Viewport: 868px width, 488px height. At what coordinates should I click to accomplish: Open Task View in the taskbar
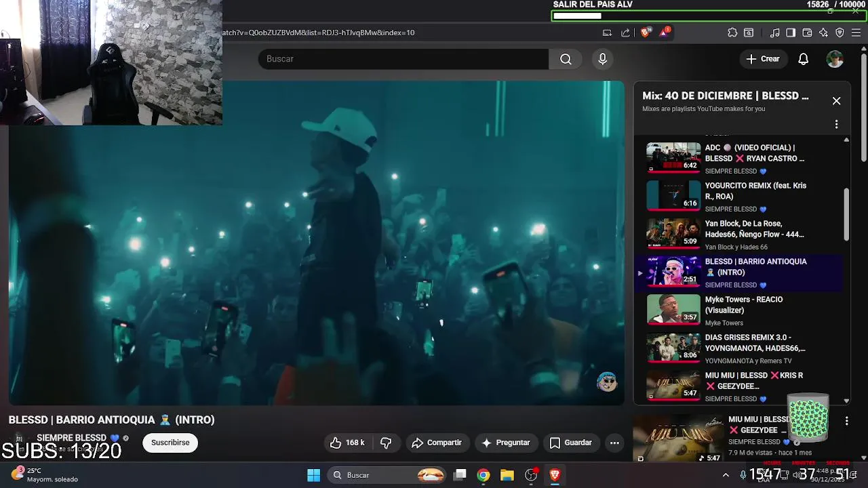click(460, 475)
